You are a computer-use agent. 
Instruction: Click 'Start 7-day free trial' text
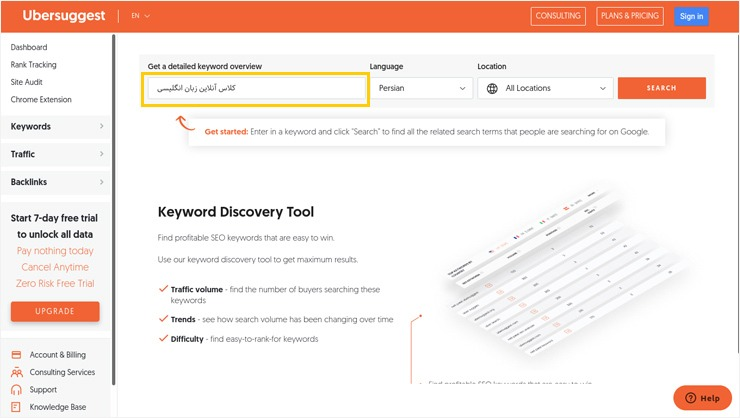[x=54, y=218]
